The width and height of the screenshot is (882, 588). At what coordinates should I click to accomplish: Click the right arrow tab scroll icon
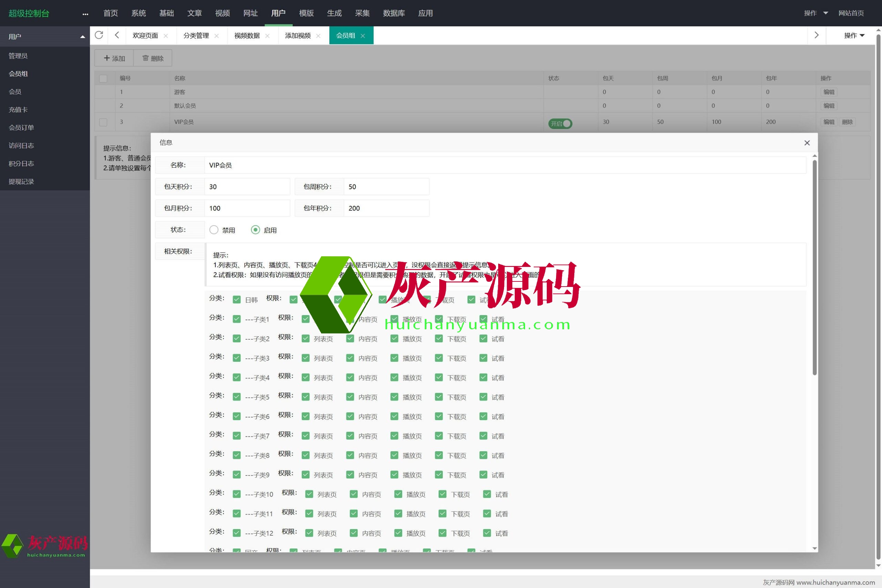click(817, 35)
